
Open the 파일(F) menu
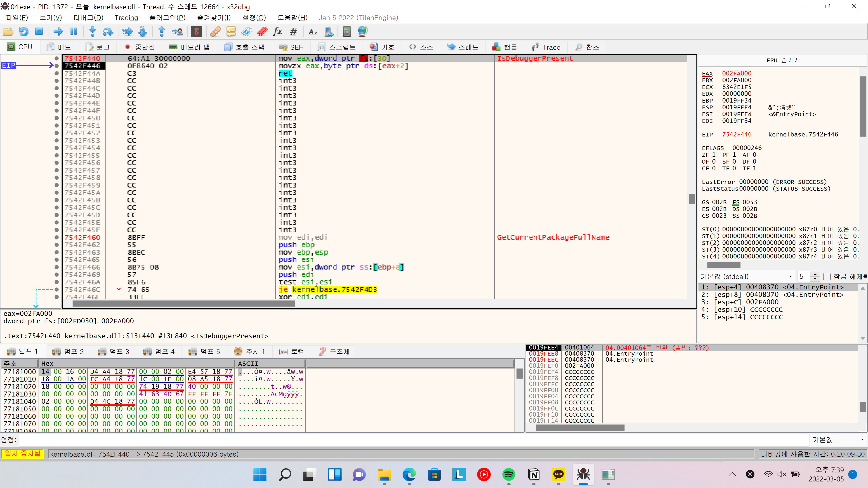pyautogui.click(x=17, y=18)
